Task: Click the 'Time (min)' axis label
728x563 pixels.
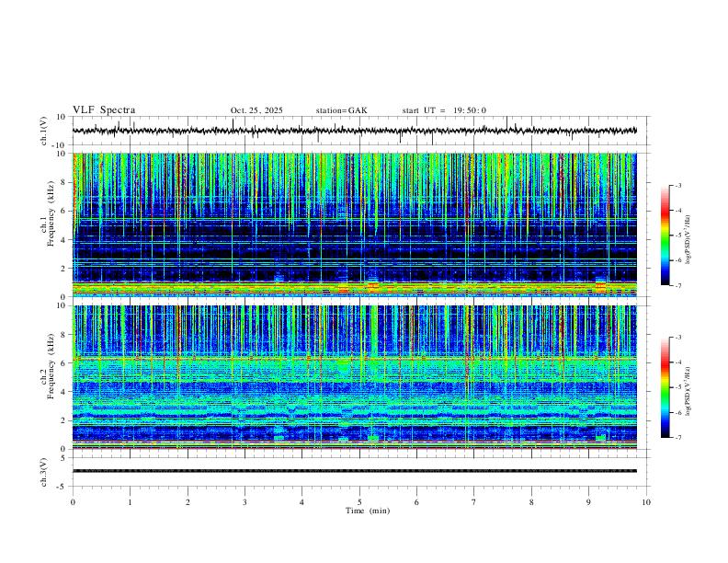Action: (368, 511)
